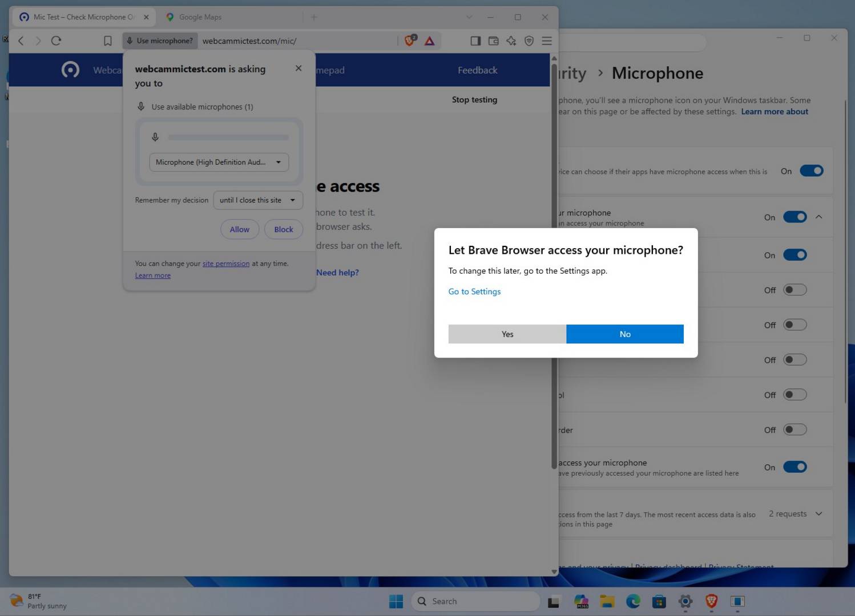855x616 pixels.
Task: Collapse the app microphone access section chevron
Action: click(x=819, y=217)
